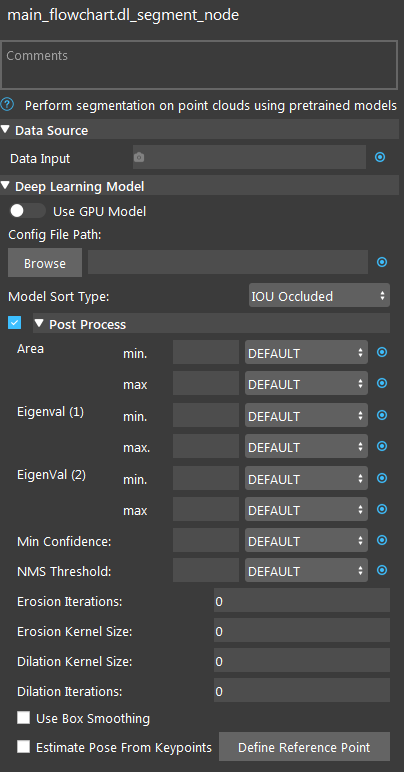The width and height of the screenshot is (404, 772).
Task: Open Min Confidence DEFAULT dropdown
Action: click(306, 541)
